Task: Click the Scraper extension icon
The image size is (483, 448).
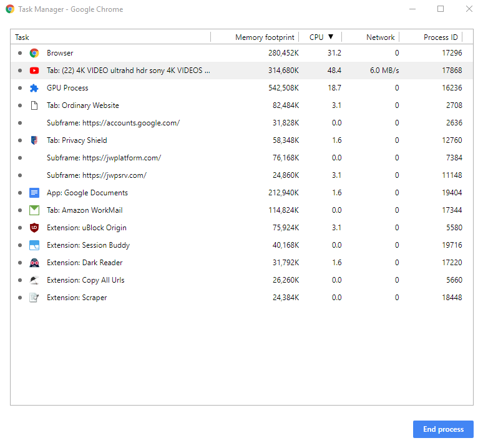Action: pos(34,298)
